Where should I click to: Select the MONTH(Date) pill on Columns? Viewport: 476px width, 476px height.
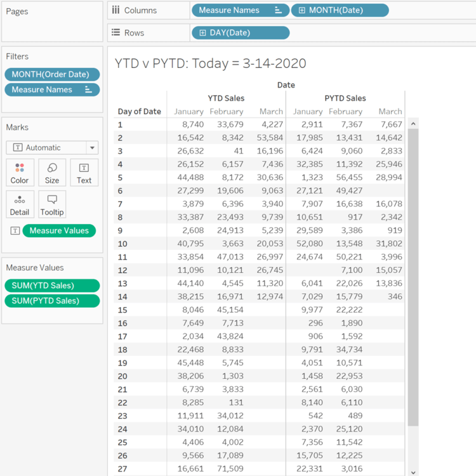click(340, 10)
